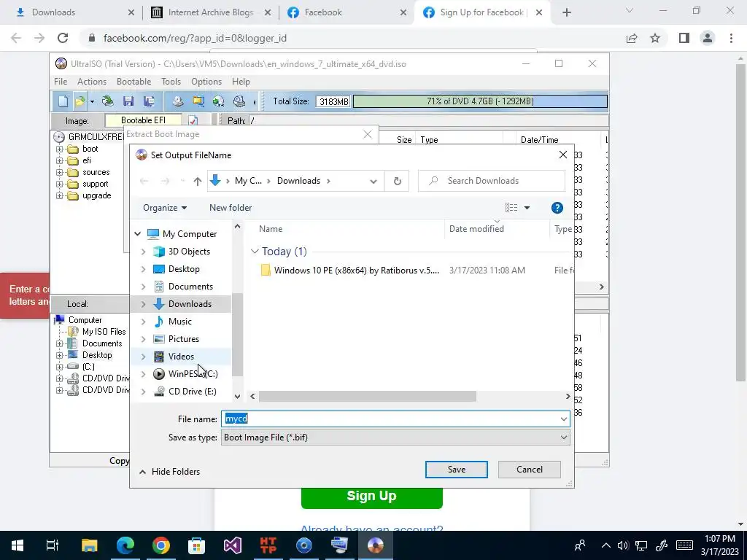Open the dropdown arrow beside UltraISO Open icon
This screenshot has width=747, height=560.
coord(92,101)
